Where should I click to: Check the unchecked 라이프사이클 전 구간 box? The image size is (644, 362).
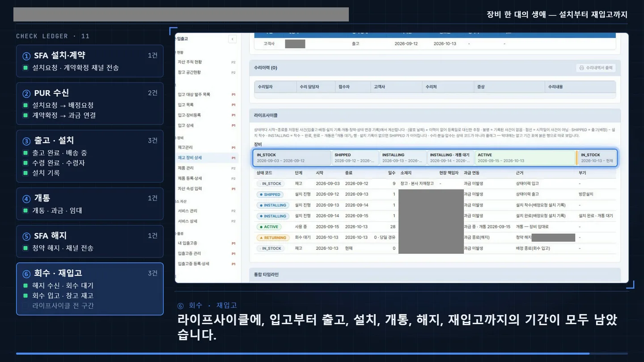[25, 306]
